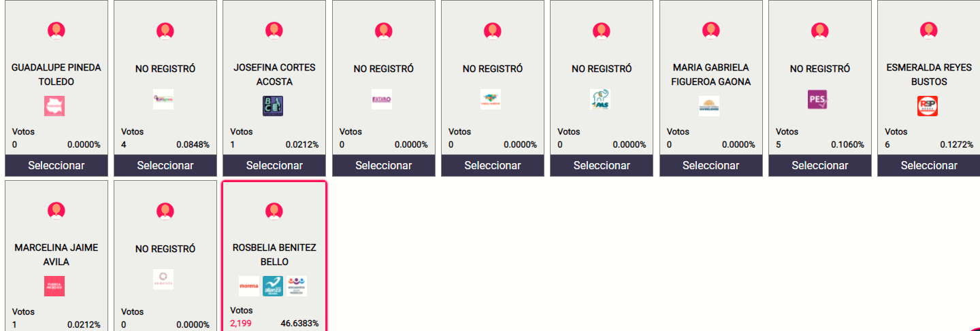Screen dimensions: 980x331
Task: Click the Armonía party logo
Action: point(163,279)
